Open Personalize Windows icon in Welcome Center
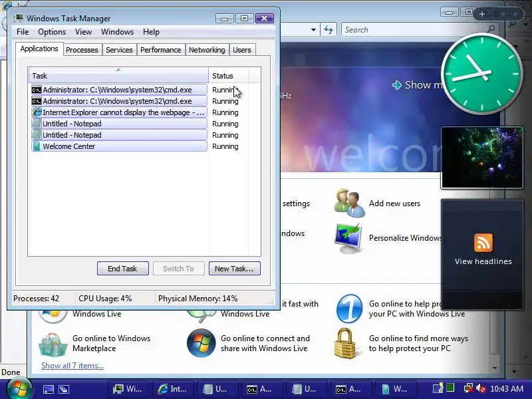Screen dimensions: 532x399 [x=348, y=238]
